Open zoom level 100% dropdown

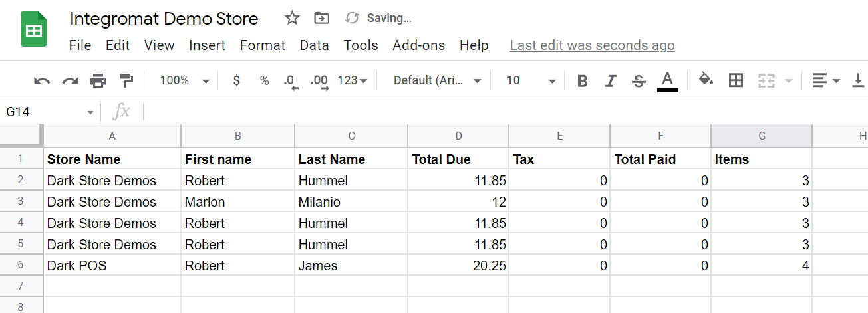(x=185, y=81)
